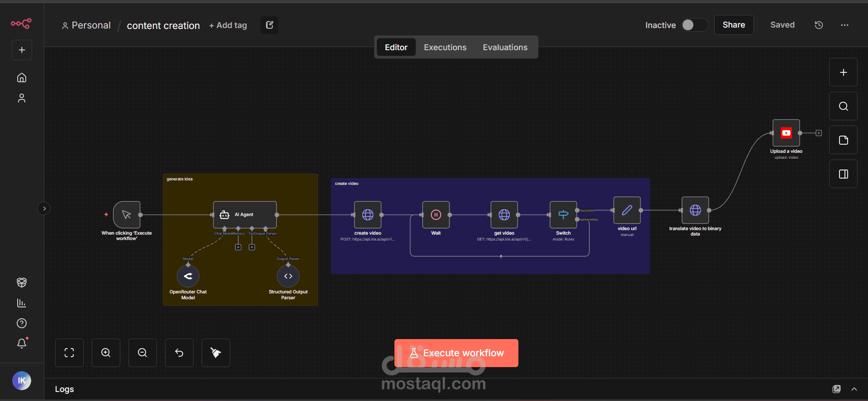Viewport: 868px width, 401px height.
Task: Select the YouTube 'Upload a video' node
Action: tap(786, 133)
